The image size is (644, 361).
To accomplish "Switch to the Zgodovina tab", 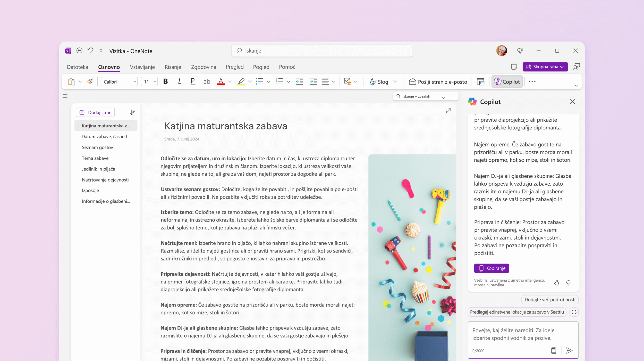I will pyautogui.click(x=204, y=67).
